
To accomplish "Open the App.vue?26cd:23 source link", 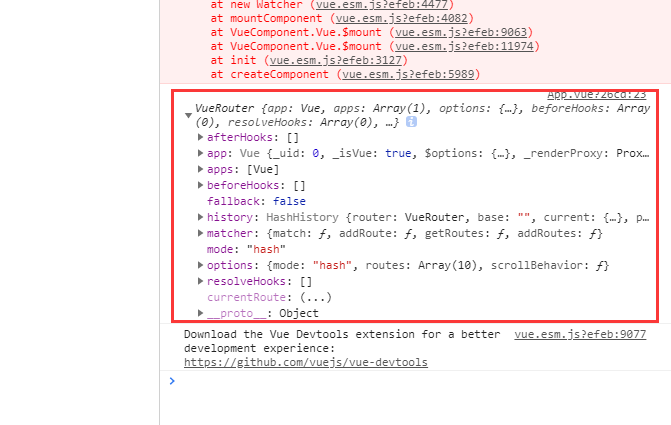I will click(597, 95).
